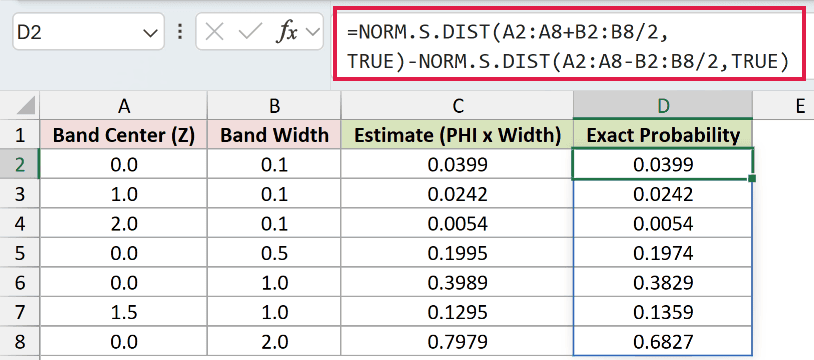The width and height of the screenshot is (814, 360).
Task: Expand the Name Box dropdown arrow
Action: pos(150,33)
